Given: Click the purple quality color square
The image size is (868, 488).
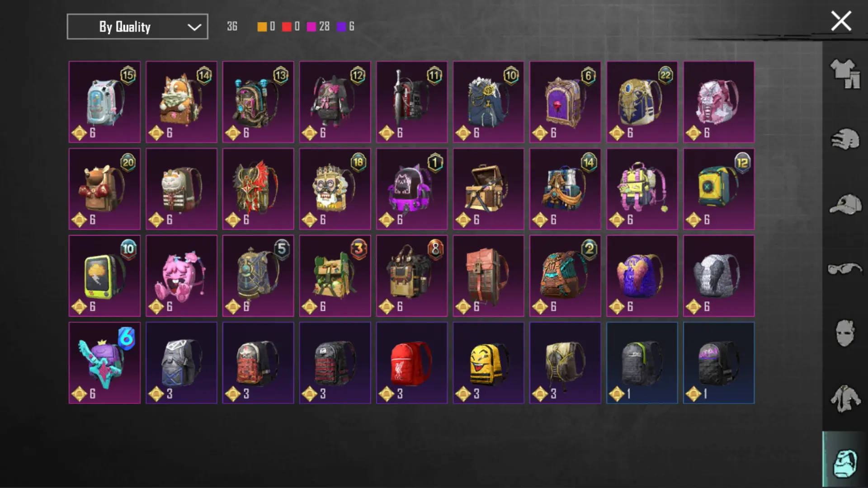Looking at the screenshot, I should (341, 27).
